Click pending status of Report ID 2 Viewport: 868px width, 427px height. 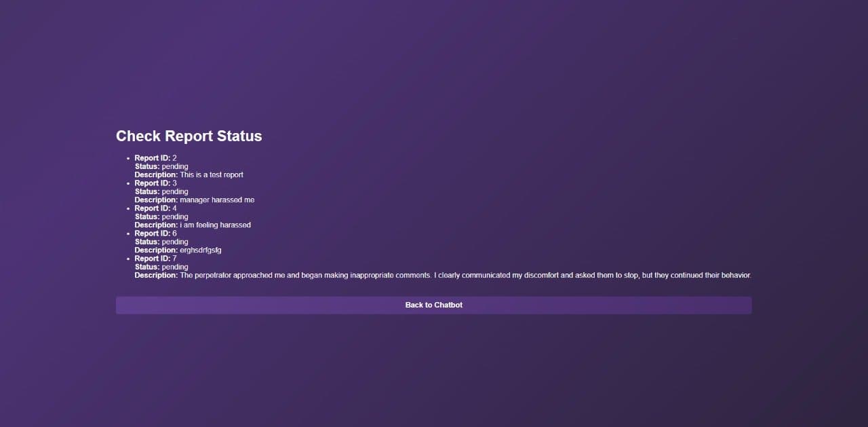click(175, 166)
